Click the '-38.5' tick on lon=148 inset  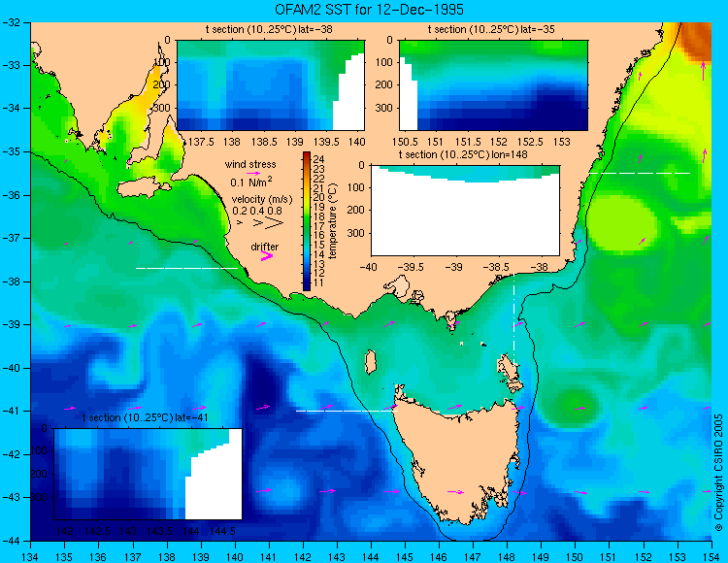497,267
